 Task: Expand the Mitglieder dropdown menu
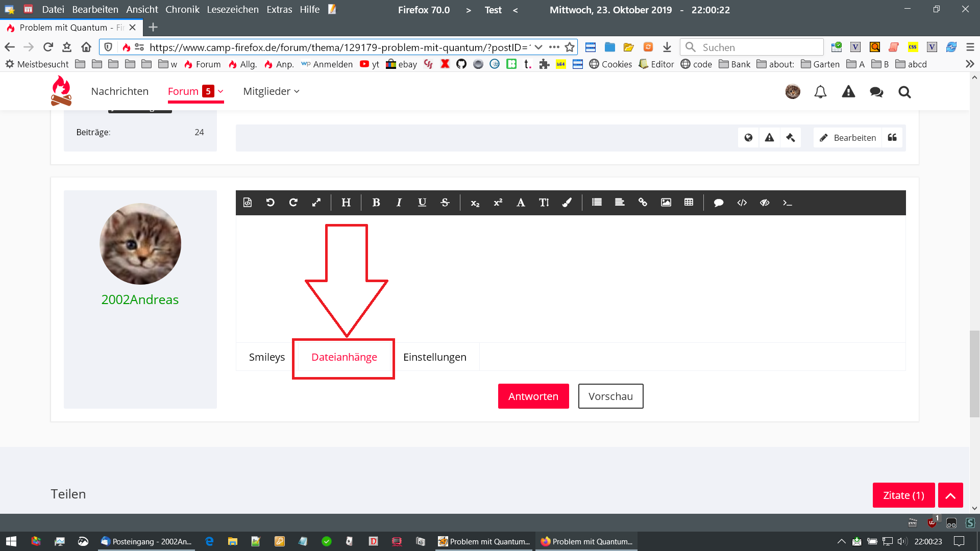click(271, 91)
